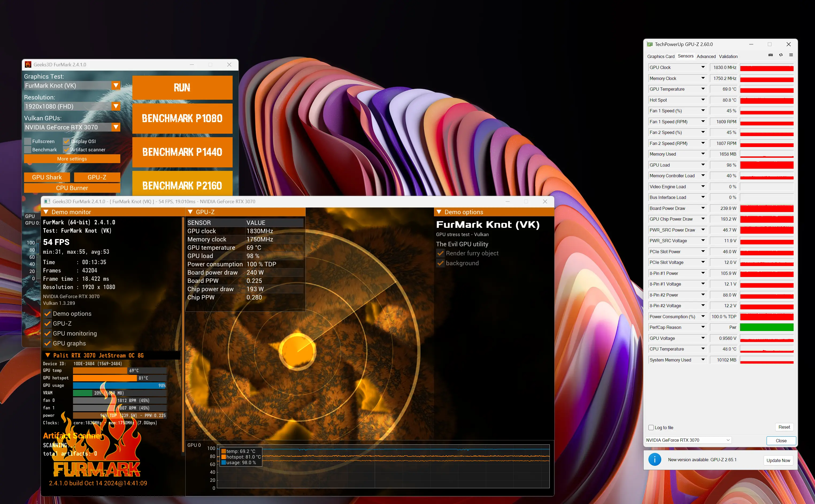Click the GPU 0 monitoring graph
The image size is (815, 504).
pos(383,466)
